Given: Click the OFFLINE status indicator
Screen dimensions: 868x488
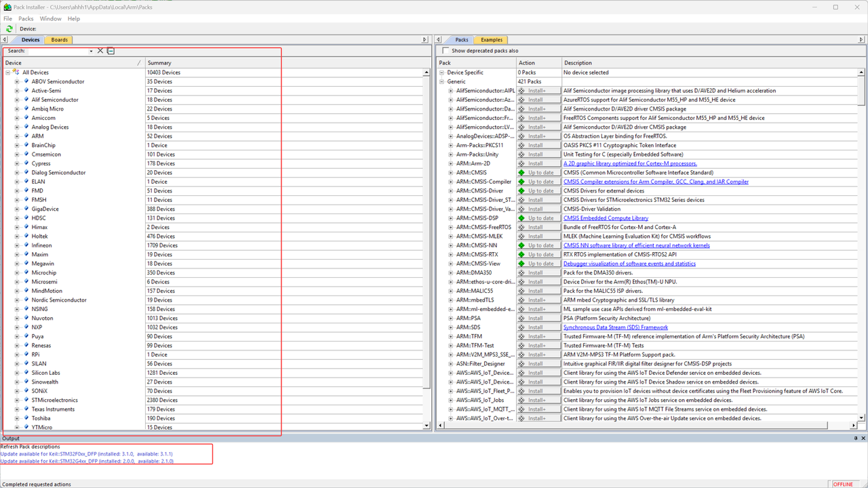Looking at the screenshot, I should tap(844, 484).
